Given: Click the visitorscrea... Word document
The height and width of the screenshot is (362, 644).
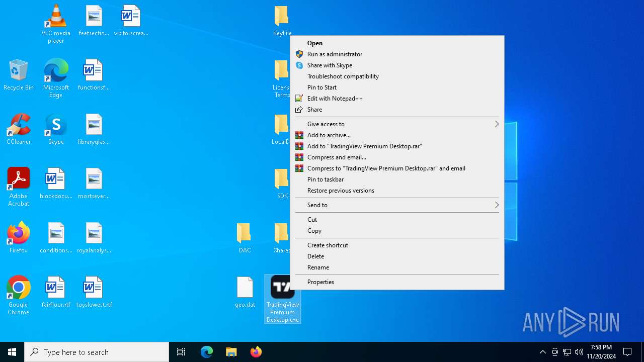Looking at the screenshot, I should pos(131,21).
